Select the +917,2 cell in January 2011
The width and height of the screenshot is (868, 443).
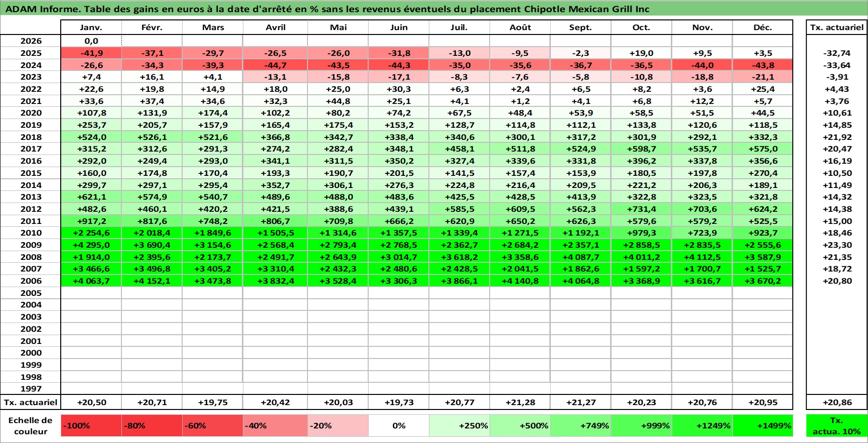pyautogui.click(x=91, y=221)
